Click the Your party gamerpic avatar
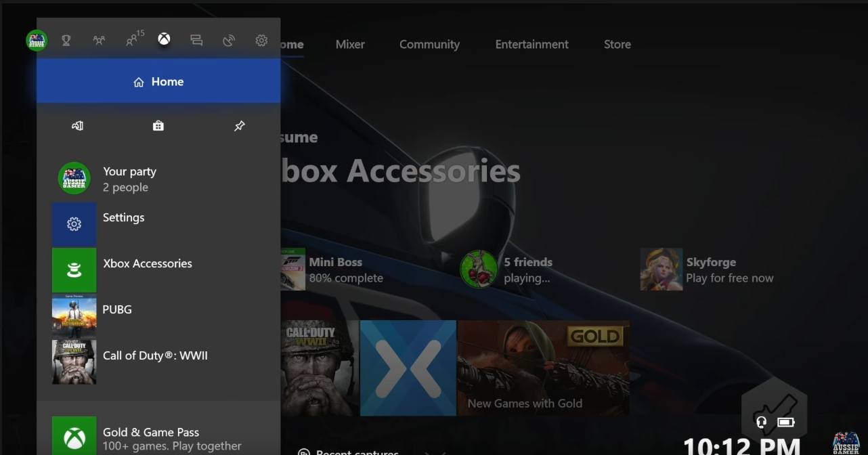This screenshot has width=868, height=455. [x=74, y=179]
